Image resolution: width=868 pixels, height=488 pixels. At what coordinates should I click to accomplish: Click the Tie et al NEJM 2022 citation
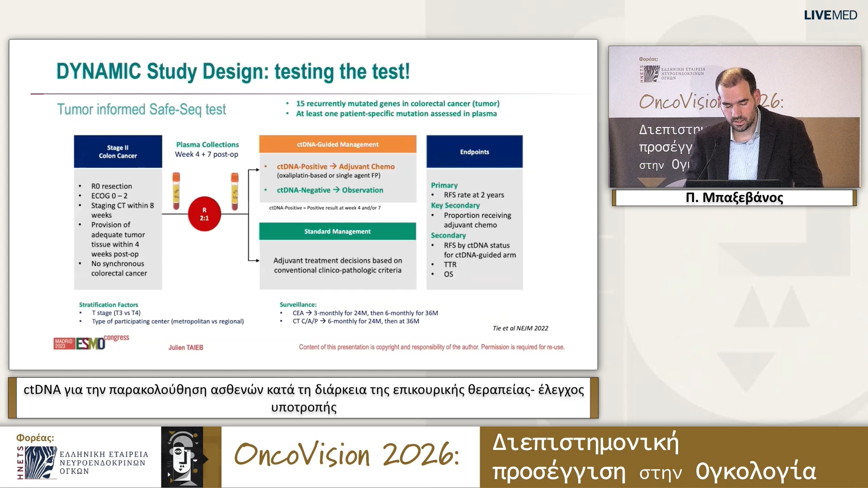(x=520, y=328)
